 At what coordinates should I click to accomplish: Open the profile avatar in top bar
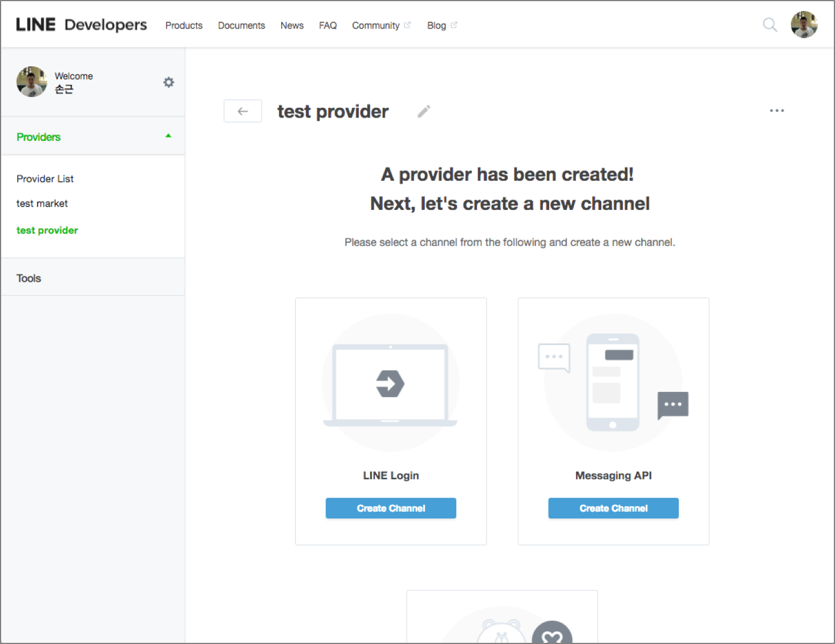(x=804, y=25)
